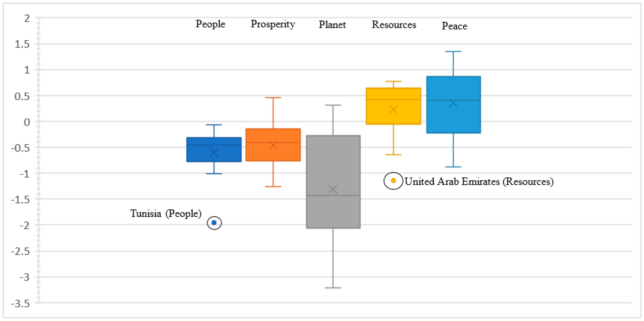Select the light blue Peace box

(x=454, y=105)
